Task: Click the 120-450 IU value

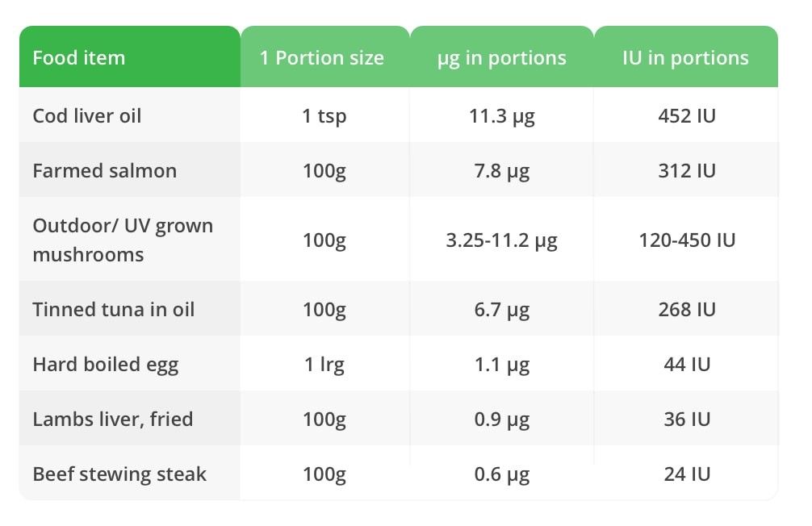Action: 687,240
